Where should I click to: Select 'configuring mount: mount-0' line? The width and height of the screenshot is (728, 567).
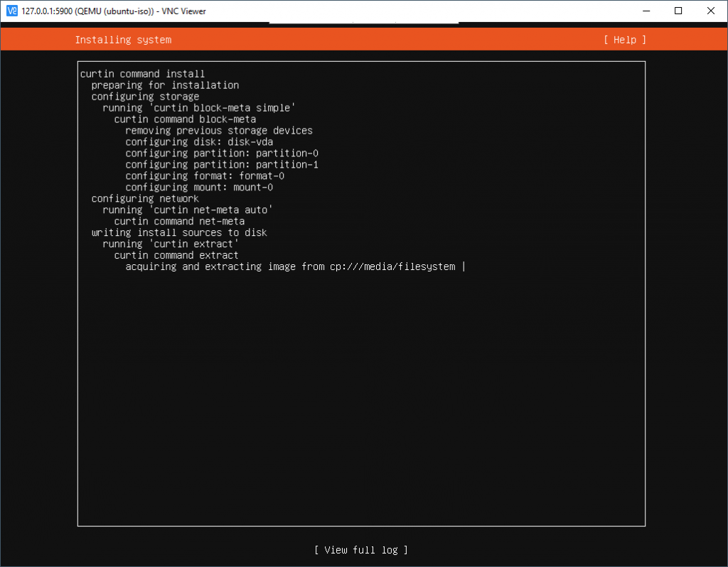[199, 188]
